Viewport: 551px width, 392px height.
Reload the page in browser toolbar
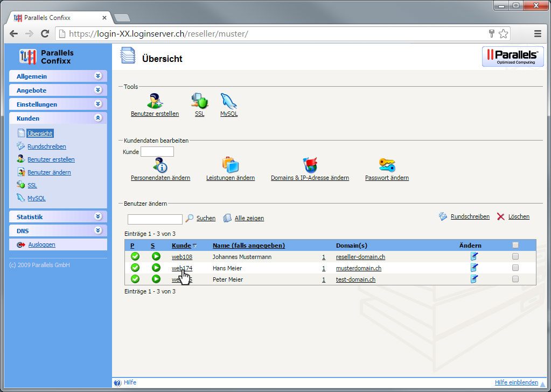pyautogui.click(x=45, y=34)
